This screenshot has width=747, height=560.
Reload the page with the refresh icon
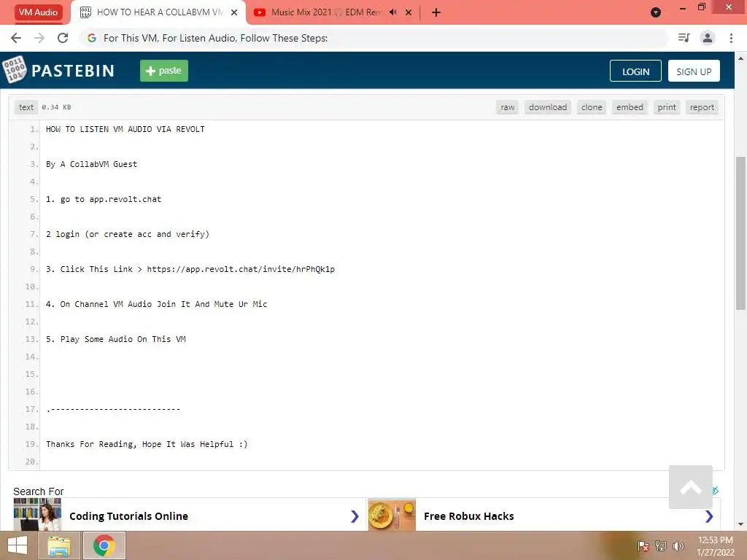[x=63, y=38]
